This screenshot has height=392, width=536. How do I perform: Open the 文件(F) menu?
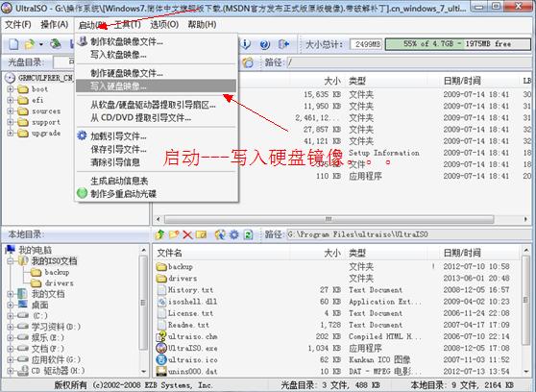(x=18, y=25)
